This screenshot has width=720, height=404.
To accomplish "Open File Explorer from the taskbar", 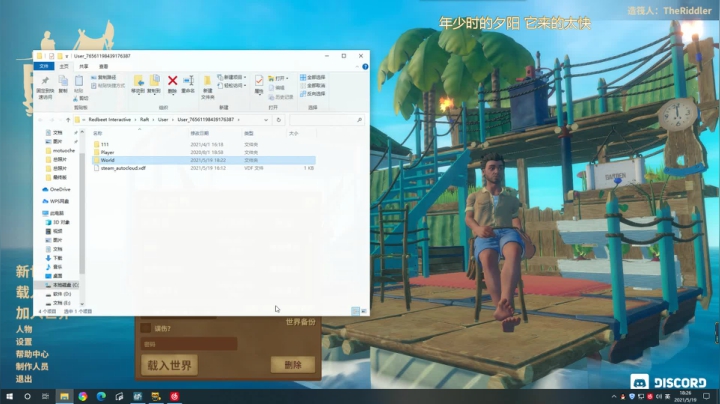I will pyautogui.click(x=64, y=396).
